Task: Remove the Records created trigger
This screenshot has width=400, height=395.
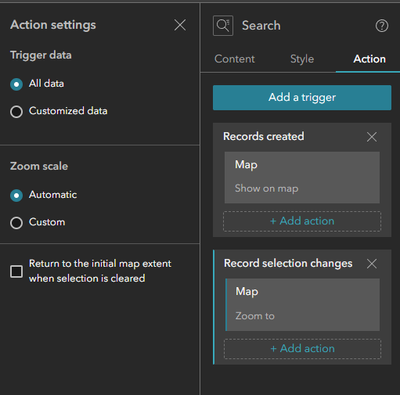Action: tap(372, 137)
